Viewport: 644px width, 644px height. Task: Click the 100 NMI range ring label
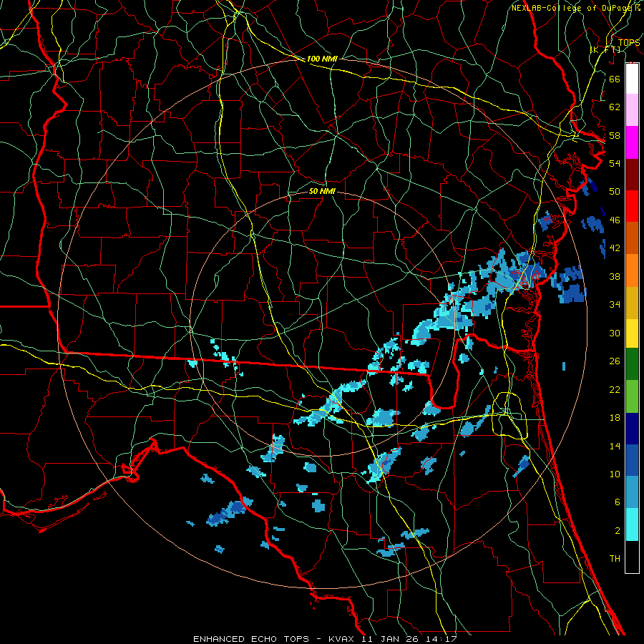pyautogui.click(x=322, y=59)
